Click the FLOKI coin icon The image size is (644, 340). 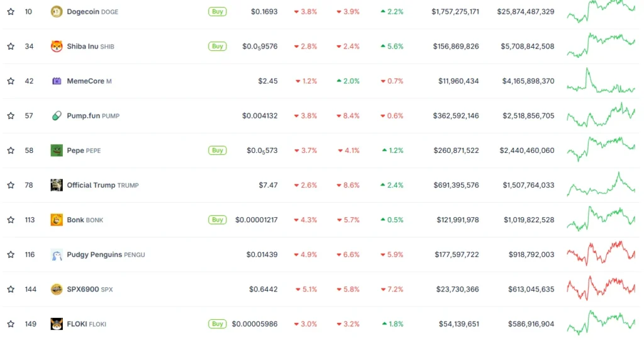[x=57, y=324]
